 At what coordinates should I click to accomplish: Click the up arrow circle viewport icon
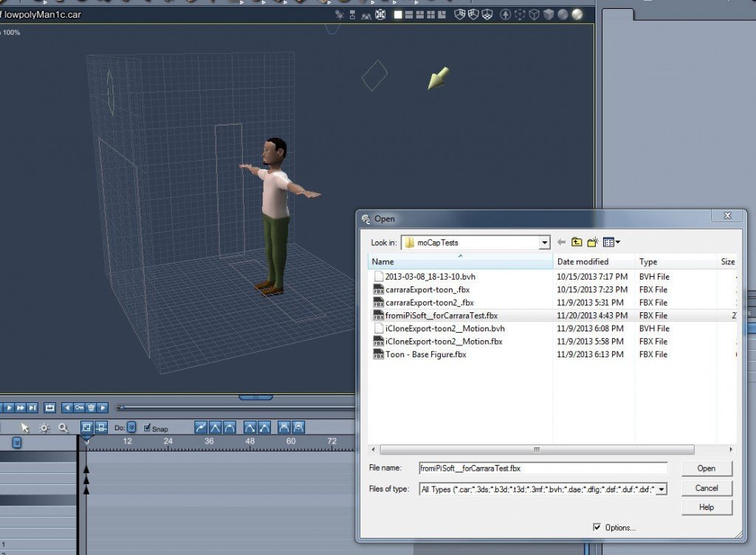point(505,15)
